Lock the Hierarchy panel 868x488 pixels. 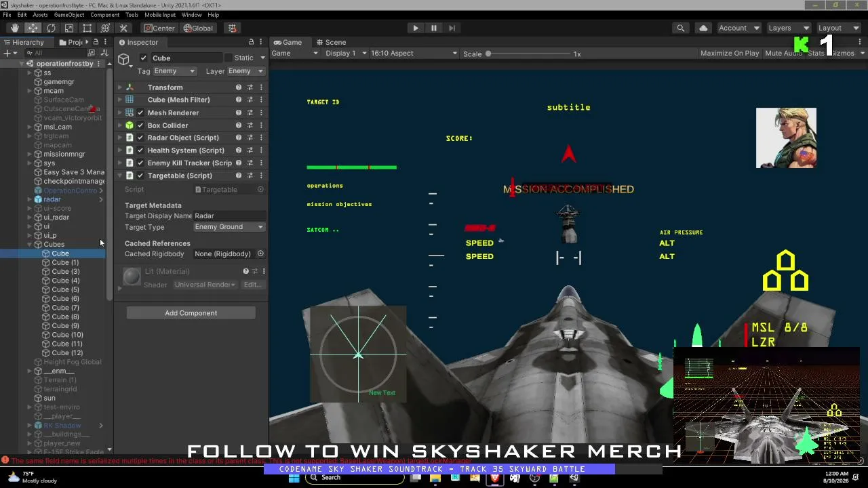(x=95, y=42)
